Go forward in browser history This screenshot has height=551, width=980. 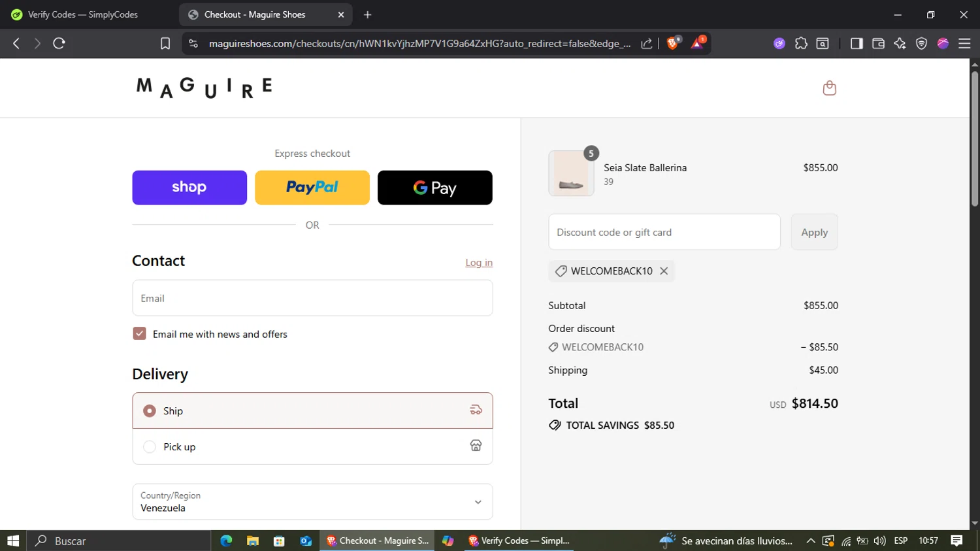pos(37,43)
